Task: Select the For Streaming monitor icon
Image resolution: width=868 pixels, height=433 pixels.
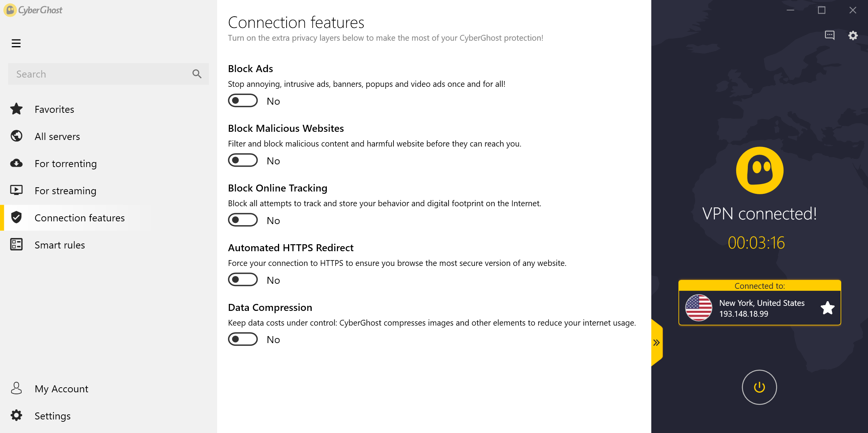Action: click(17, 190)
